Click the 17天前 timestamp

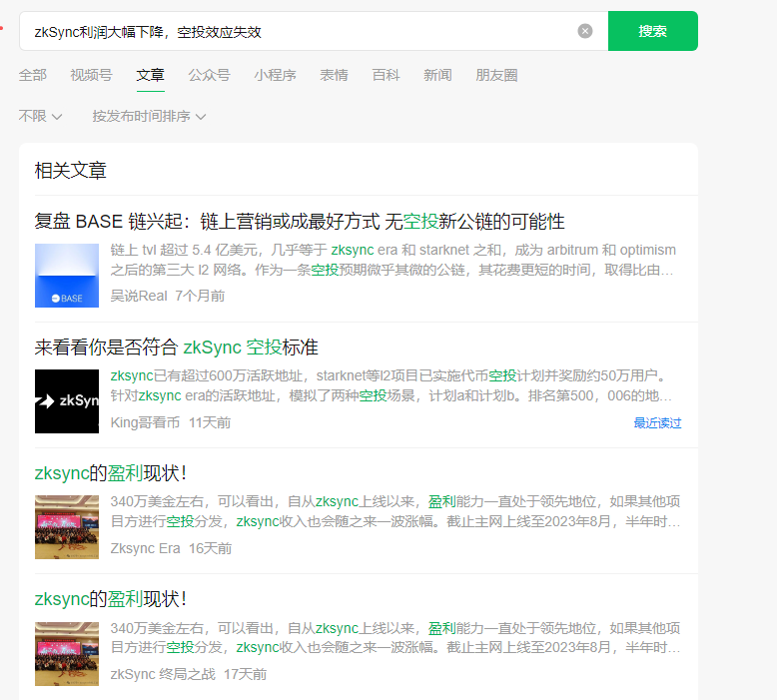pos(246,674)
